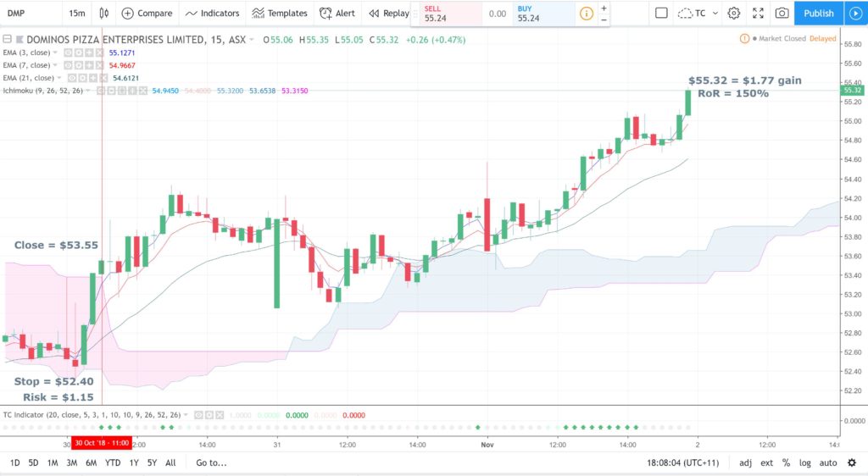Image resolution: width=868 pixels, height=476 pixels.
Task: Open the Indicators menu
Action: (213, 14)
